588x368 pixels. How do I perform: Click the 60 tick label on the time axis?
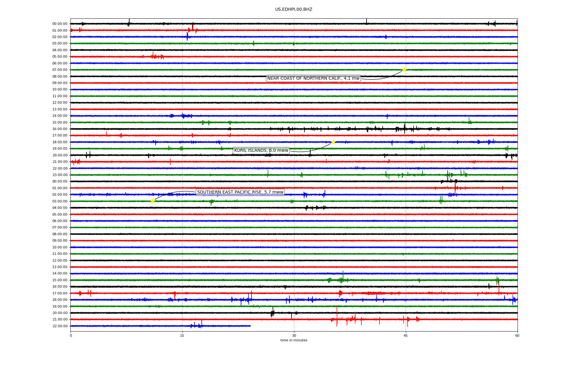[x=517, y=335]
